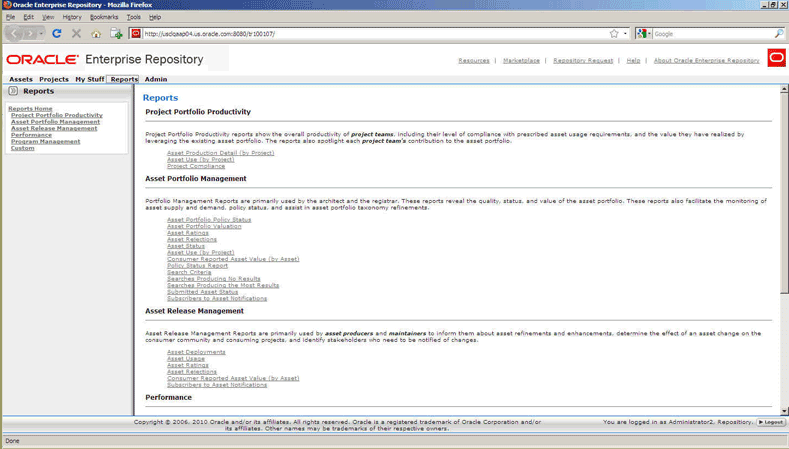Screen dimensions: 789x449
Task: Go forward with the browser forward arrow
Action: click(30, 34)
